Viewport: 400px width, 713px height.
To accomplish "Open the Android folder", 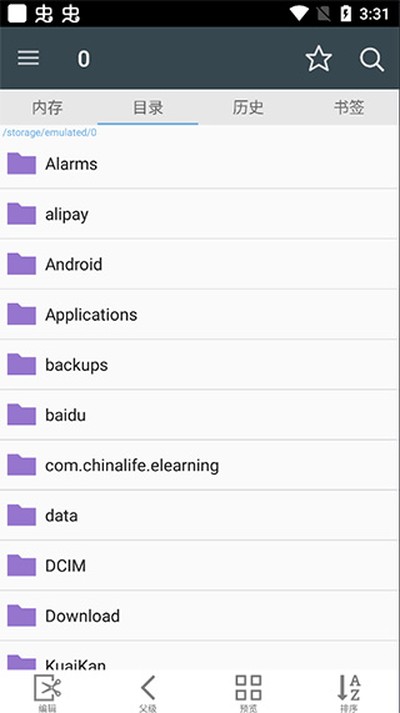I will tap(200, 264).
